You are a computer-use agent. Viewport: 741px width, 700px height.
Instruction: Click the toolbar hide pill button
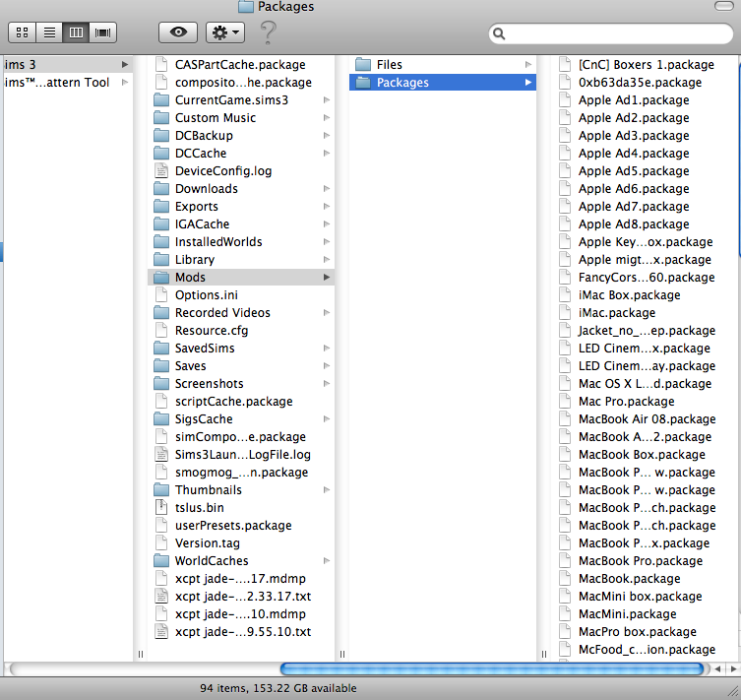pyautogui.click(x=723, y=6)
